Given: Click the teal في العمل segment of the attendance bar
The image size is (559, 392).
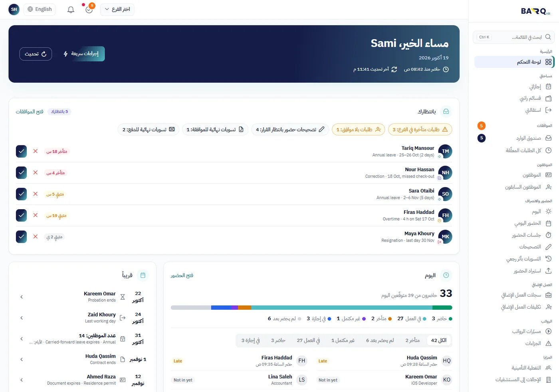Looking at the screenshot, I should click(x=341, y=308).
